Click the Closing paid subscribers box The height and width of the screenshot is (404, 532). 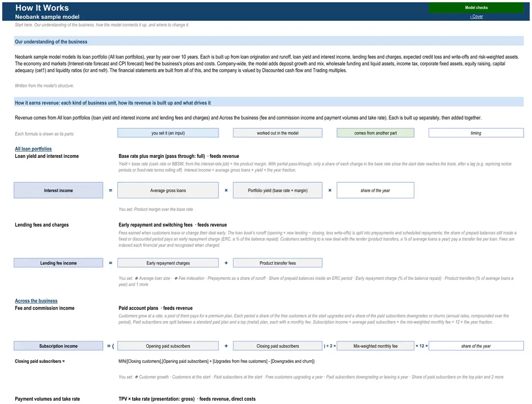tap(278, 346)
